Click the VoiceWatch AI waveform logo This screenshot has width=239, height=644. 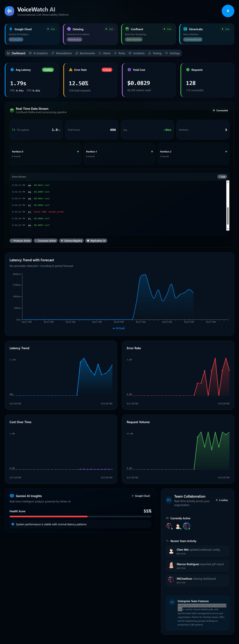(x=9, y=11)
